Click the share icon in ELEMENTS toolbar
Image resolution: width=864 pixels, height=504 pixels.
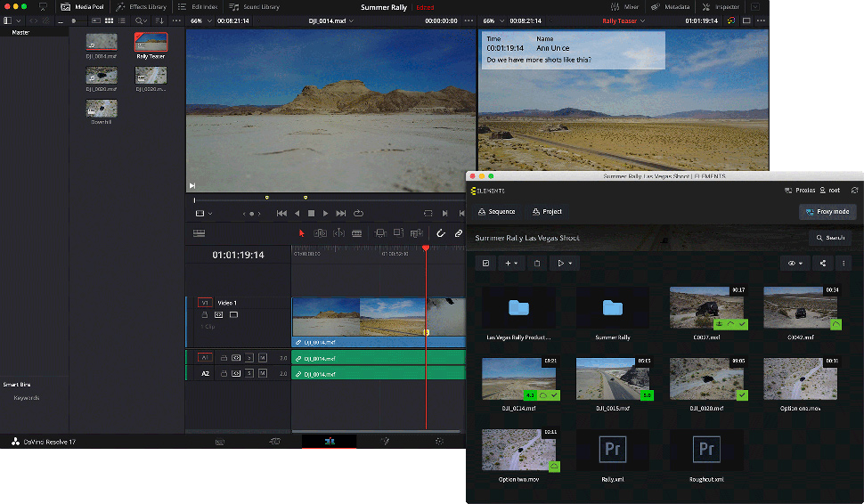point(822,264)
